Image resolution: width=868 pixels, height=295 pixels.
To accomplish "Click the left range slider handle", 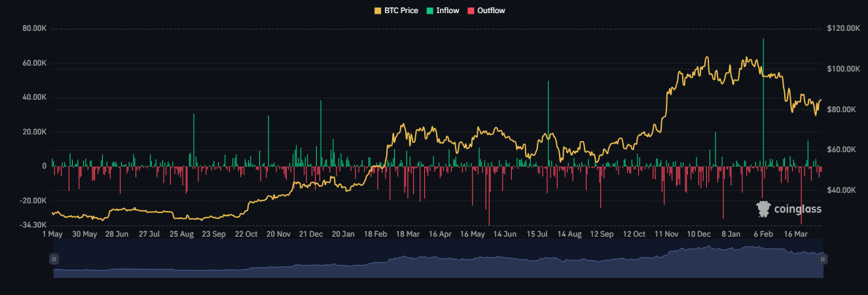I will [54, 259].
